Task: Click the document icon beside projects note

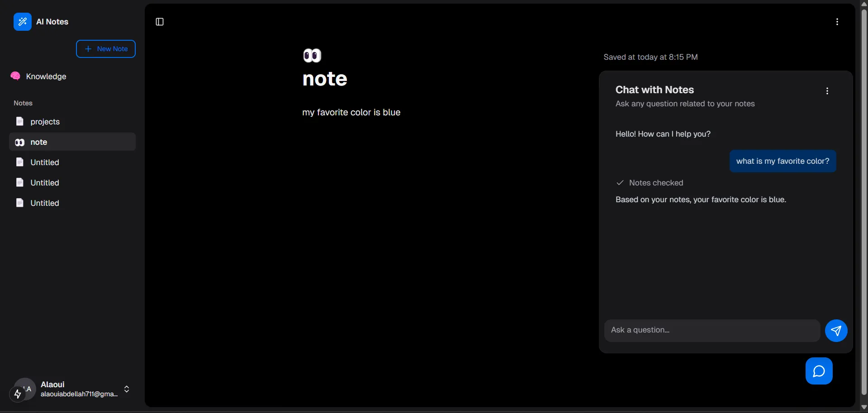Action: click(x=20, y=121)
